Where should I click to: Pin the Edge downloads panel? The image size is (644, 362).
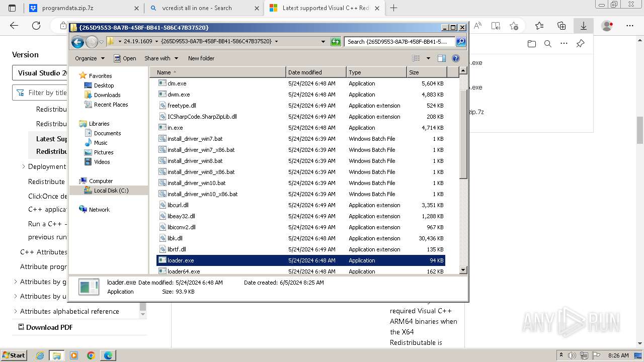[580, 44]
